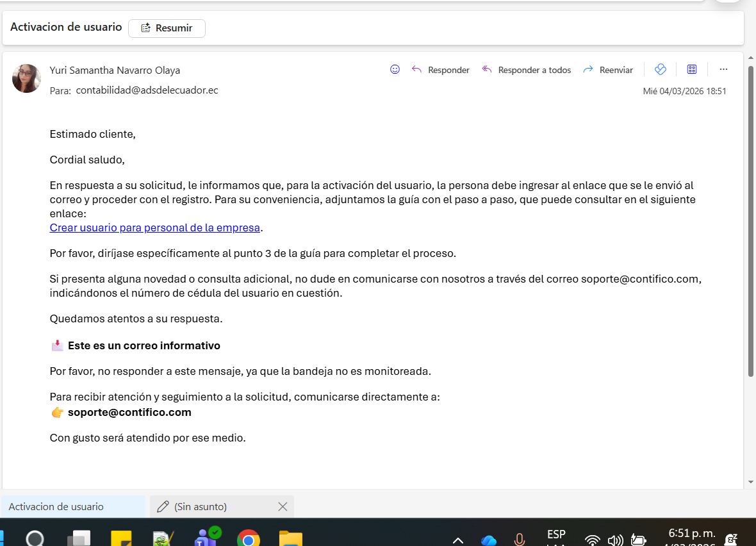Click the scrollbar down arrow

tap(751, 482)
